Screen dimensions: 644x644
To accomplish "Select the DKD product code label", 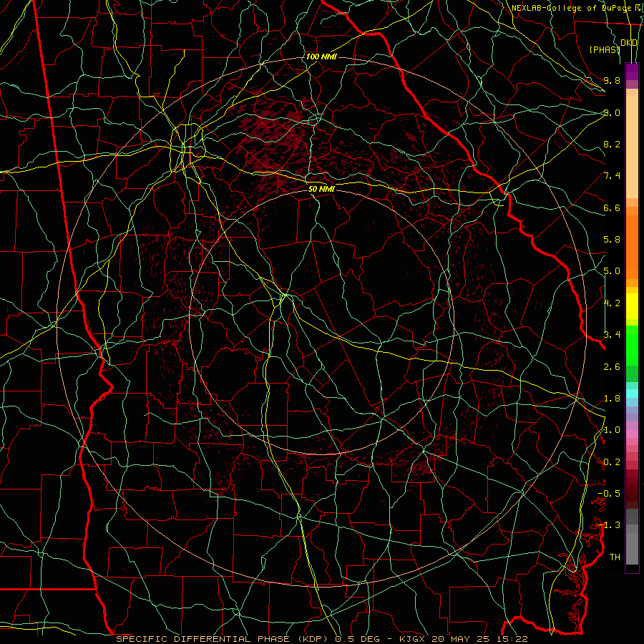I will point(629,43).
